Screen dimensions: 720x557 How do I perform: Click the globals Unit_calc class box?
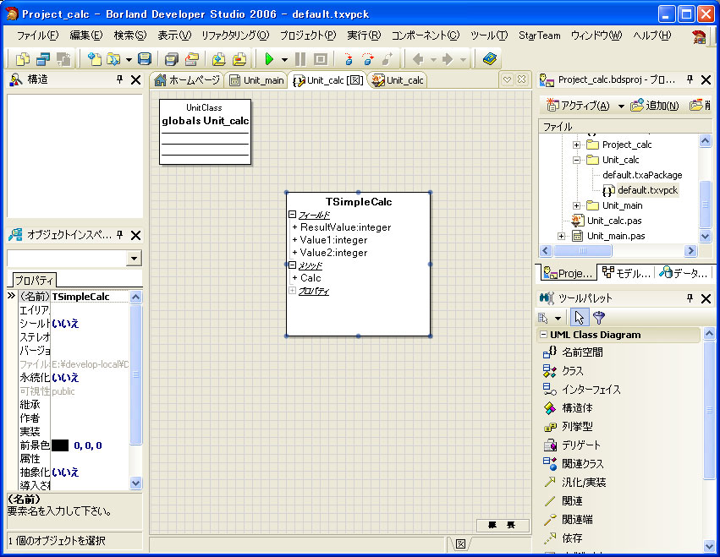click(x=205, y=132)
